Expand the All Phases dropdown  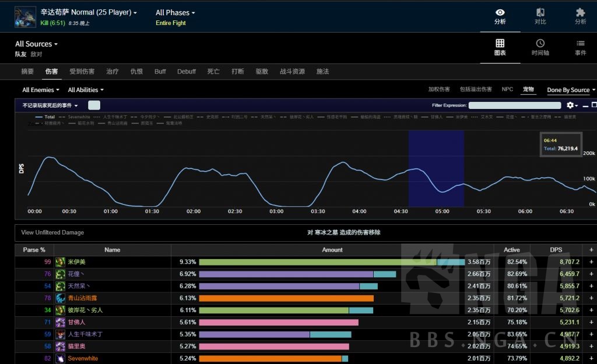(x=175, y=13)
